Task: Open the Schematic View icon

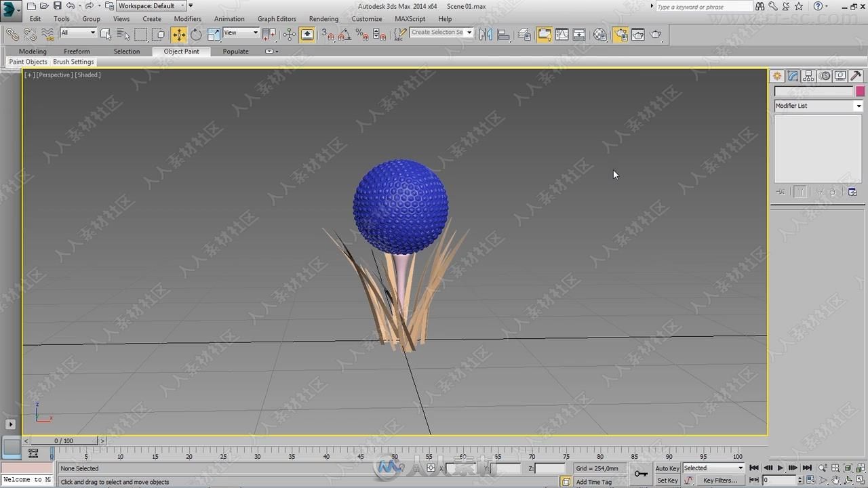Action: 579,34
